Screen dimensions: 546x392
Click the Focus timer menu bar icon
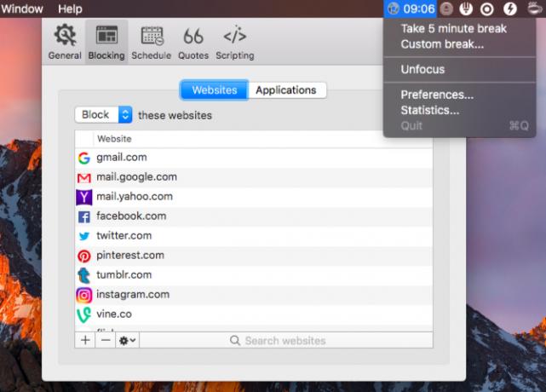411,9
